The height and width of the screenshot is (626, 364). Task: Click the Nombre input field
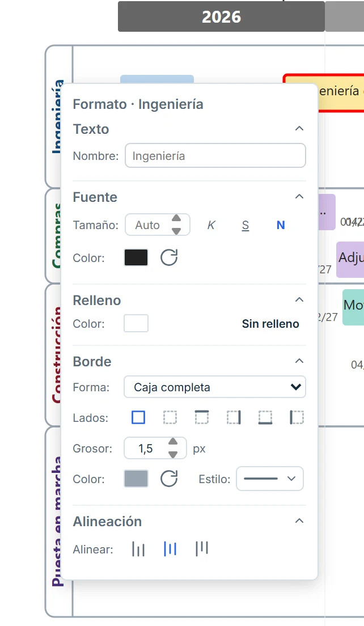point(215,156)
